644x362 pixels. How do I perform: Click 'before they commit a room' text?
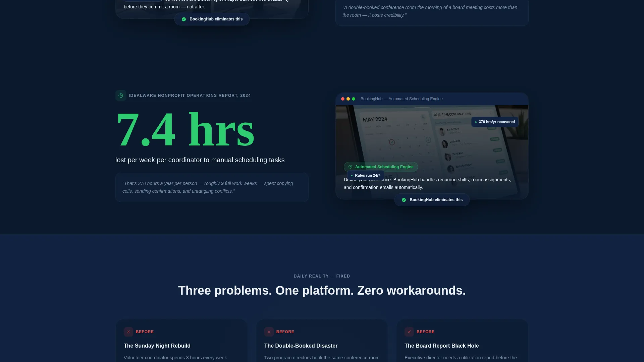click(164, 7)
